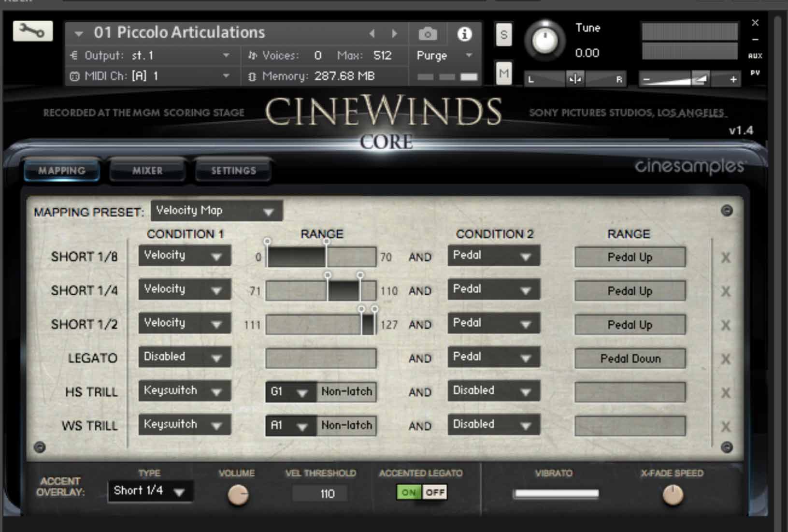Click the Mute button for the instrument
This screenshot has height=532, width=788.
coord(503,73)
